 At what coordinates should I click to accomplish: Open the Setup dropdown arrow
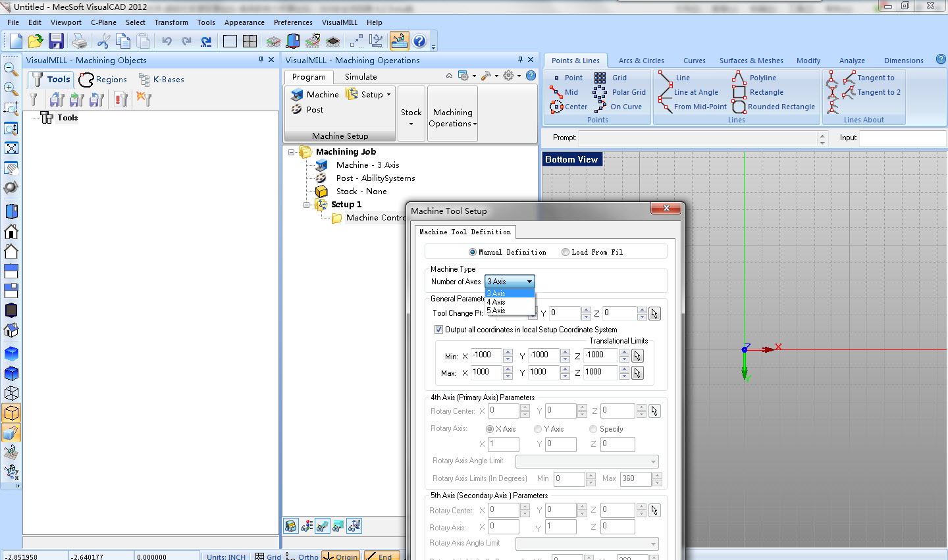pyautogui.click(x=388, y=95)
